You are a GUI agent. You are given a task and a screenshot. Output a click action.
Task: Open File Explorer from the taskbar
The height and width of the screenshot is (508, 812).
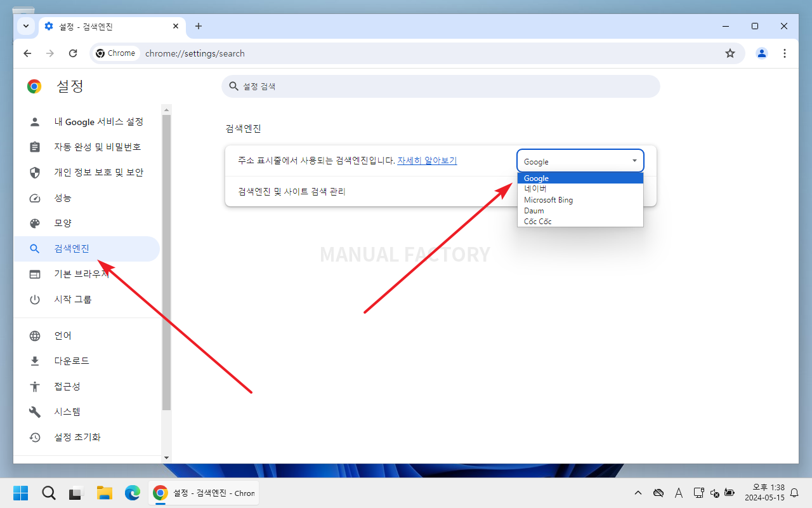(105, 493)
